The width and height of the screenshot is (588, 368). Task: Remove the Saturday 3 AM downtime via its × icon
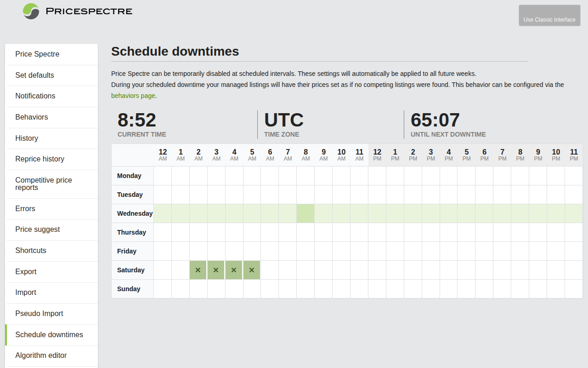click(x=216, y=270)
